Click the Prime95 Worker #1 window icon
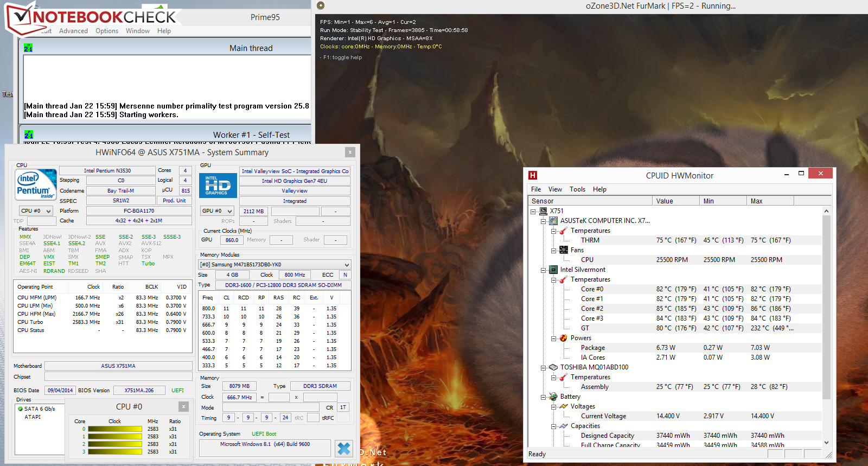 click(x=29, y=135)
